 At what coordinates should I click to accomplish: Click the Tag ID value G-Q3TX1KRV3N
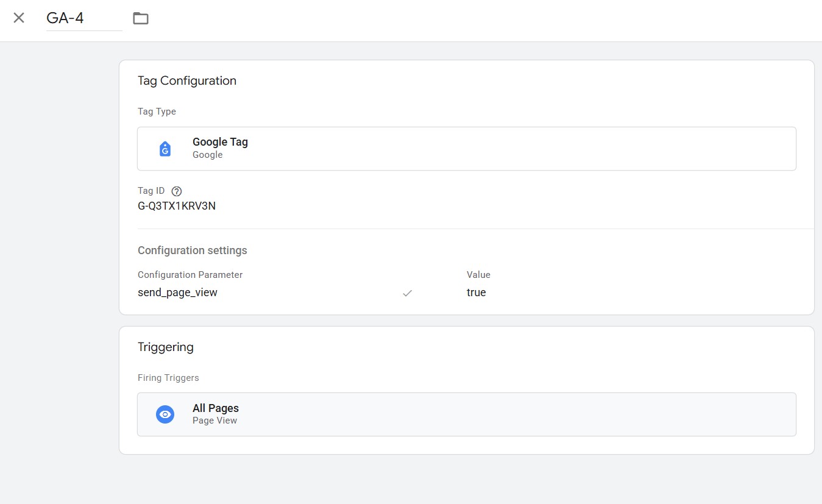[177, 206]
